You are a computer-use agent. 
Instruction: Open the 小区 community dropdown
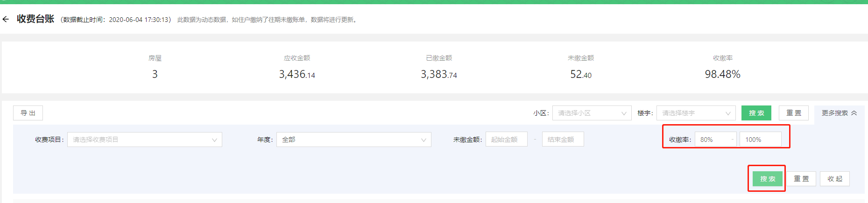(592, 113)
